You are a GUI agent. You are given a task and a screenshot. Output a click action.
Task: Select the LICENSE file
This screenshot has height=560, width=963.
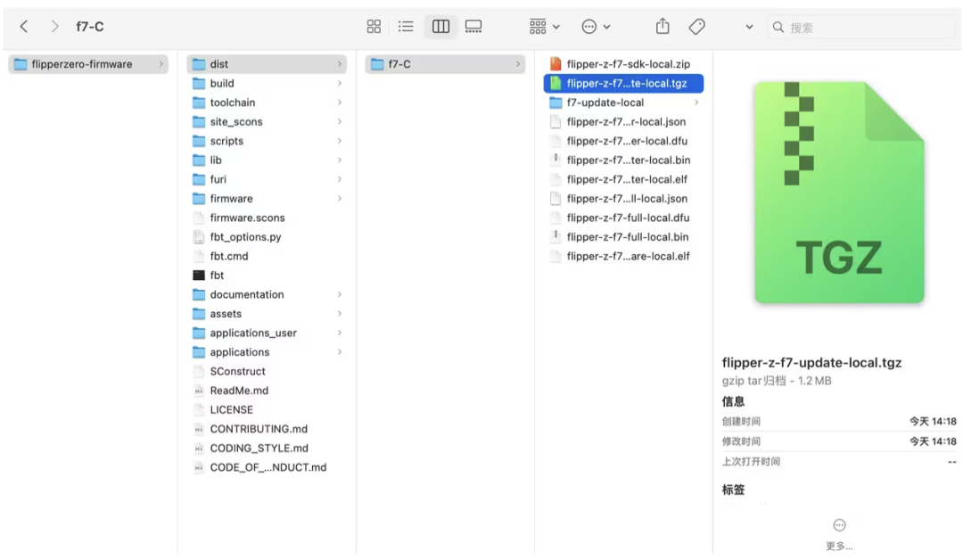coord(266,409)
